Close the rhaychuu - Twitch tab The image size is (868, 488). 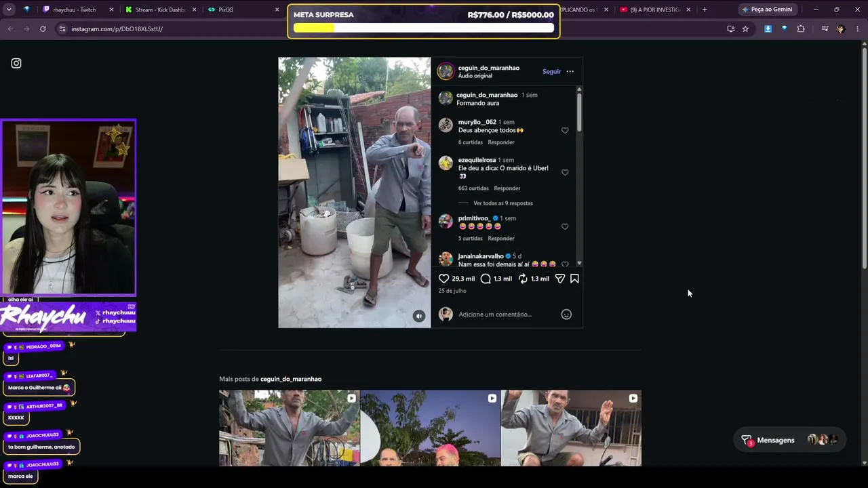pos(111,9)
